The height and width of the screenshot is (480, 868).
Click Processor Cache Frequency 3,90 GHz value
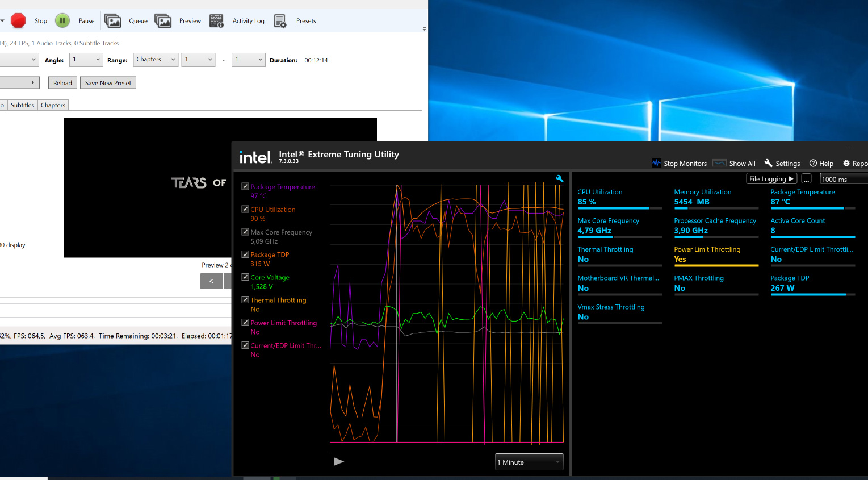click(x=691, y=231)
